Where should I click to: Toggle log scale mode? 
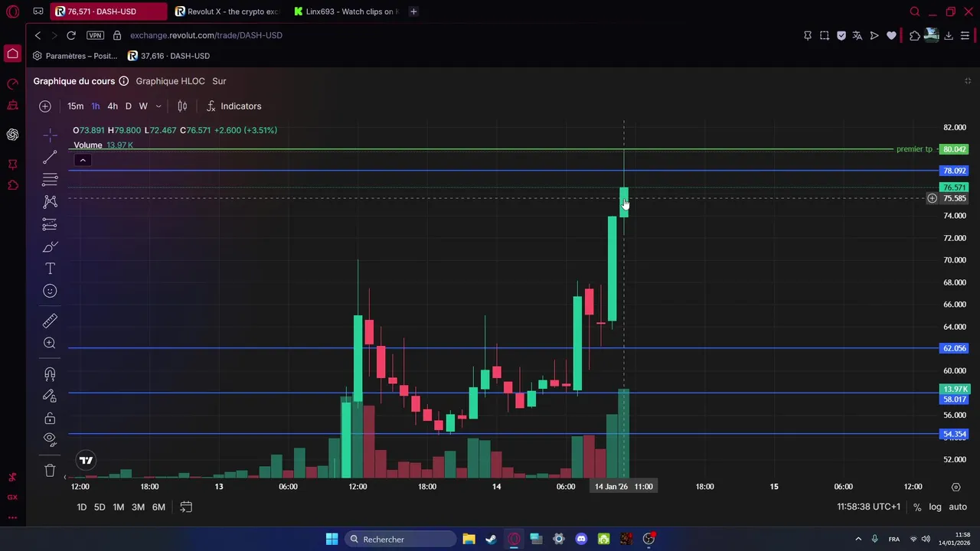pos(935,507)
